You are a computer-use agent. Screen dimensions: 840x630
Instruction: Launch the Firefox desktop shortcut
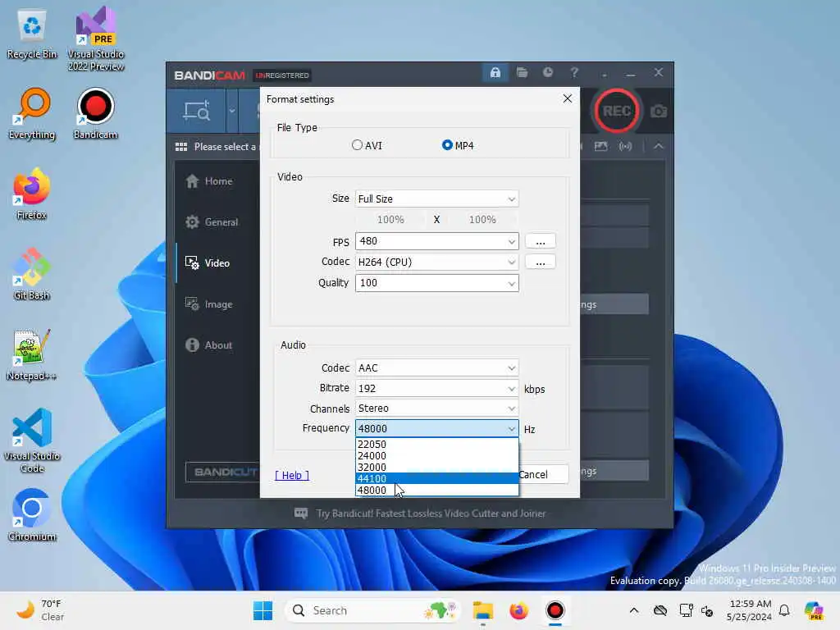tap(32, 194)
